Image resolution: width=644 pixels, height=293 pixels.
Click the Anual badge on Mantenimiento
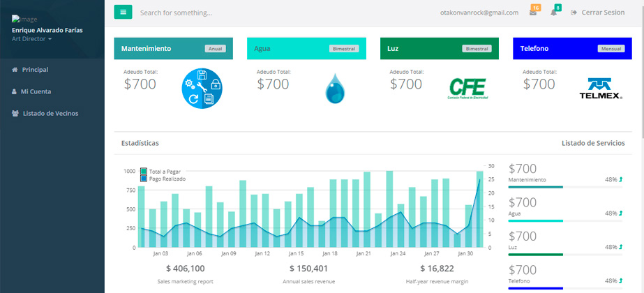(216, 49)
